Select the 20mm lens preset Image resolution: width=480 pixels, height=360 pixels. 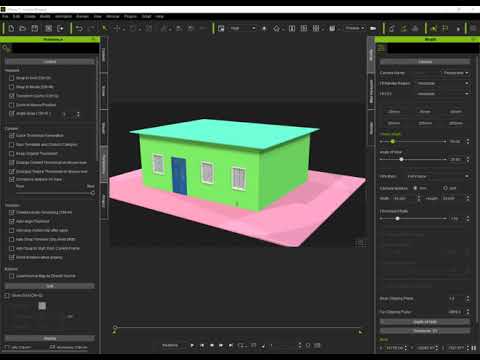(394, 112)
